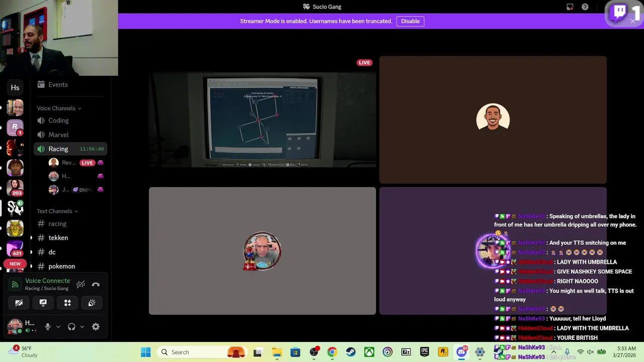644x362 pixels.
Task: Open Google Chrome from the taskbar
Action: coord(332,352)
